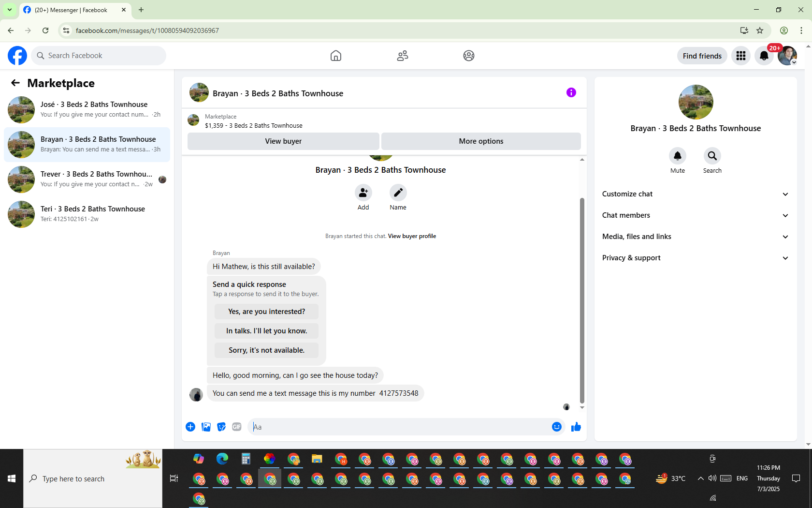This screenshot has width=812, height=508.
Task: Expand the Privacy & support section
Action: click(696, 258)
